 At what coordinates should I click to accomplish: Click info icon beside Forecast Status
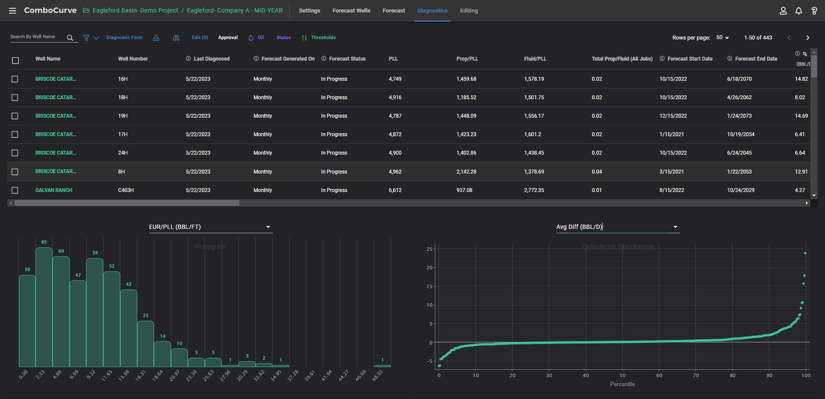324,59
